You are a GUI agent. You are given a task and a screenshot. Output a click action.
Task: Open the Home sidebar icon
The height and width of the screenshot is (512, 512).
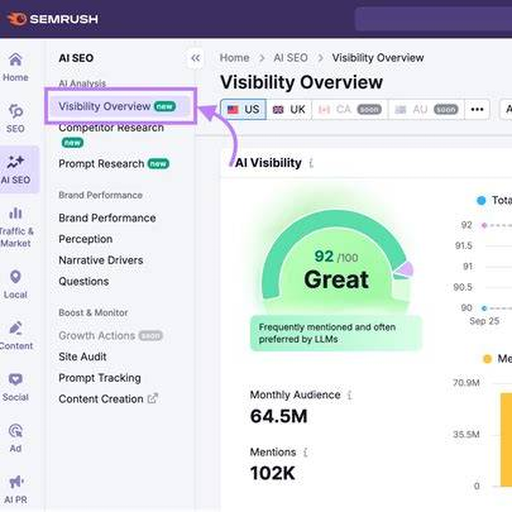[15, 67]
